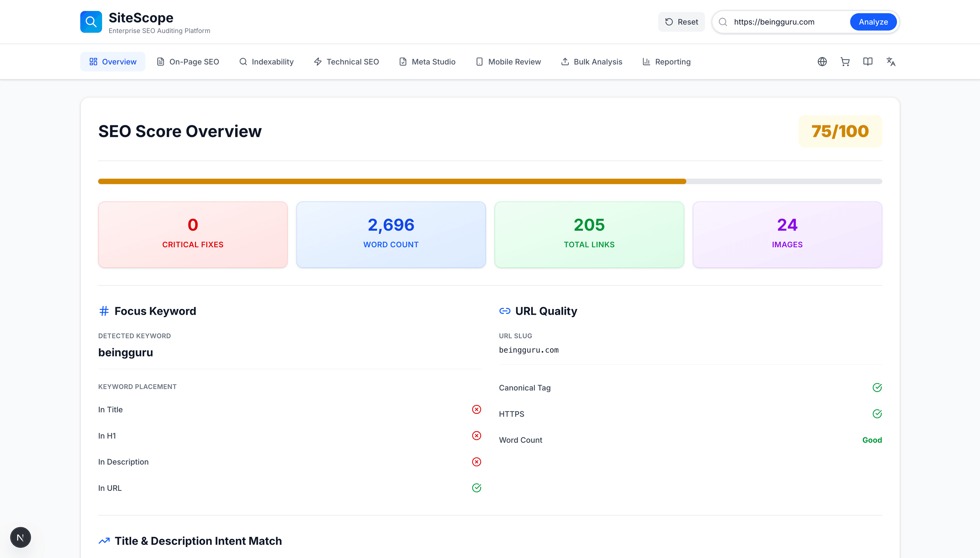Click the Total Links stat card
Image resolution: width=980 pixels, height=558 pixels.
pyautogui.click(x=589, y=234)
